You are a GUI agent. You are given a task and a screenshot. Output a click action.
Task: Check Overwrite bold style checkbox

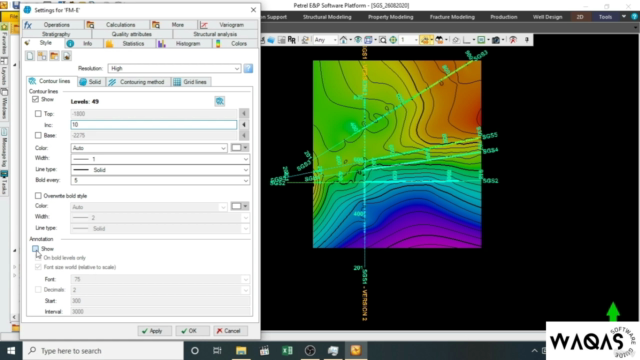(x=38, y=196)
